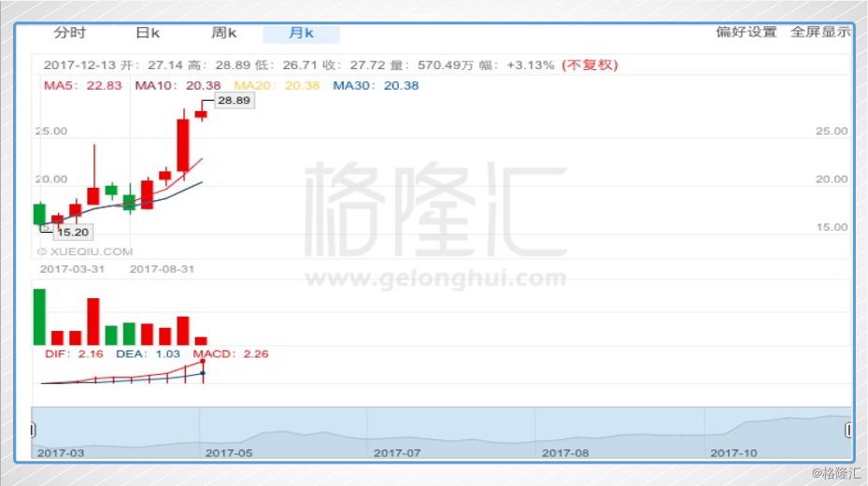
Task: Grab the left range slider handle
Action: pyautogui.click(x=34, y=430)
